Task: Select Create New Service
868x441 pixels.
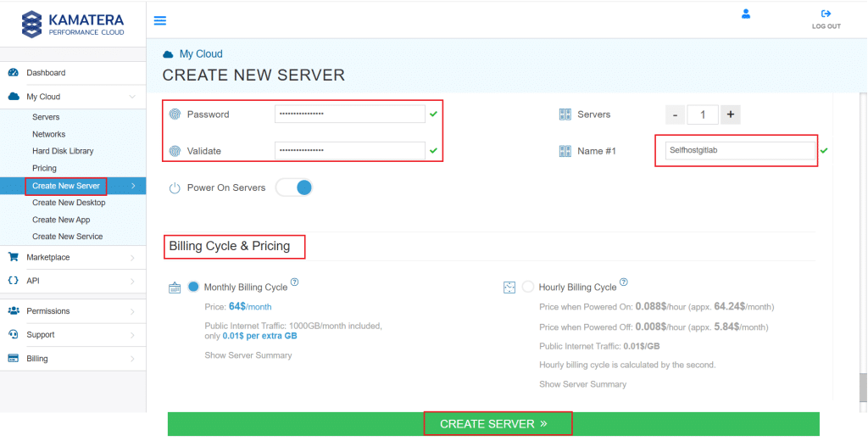Action: tap(68, 237)
